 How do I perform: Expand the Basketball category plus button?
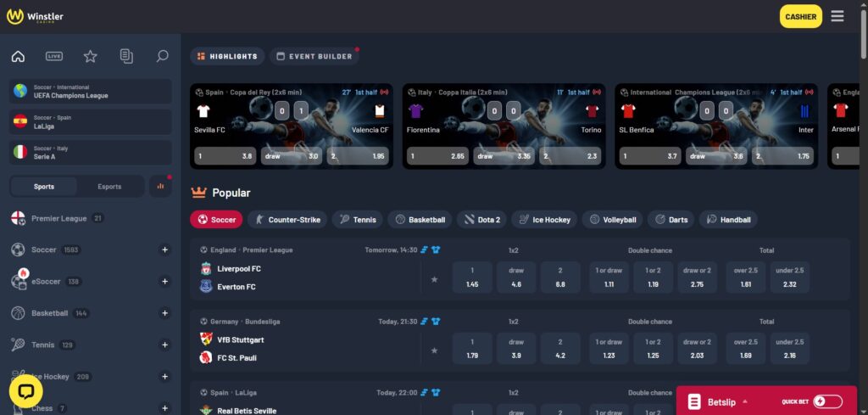164,313
